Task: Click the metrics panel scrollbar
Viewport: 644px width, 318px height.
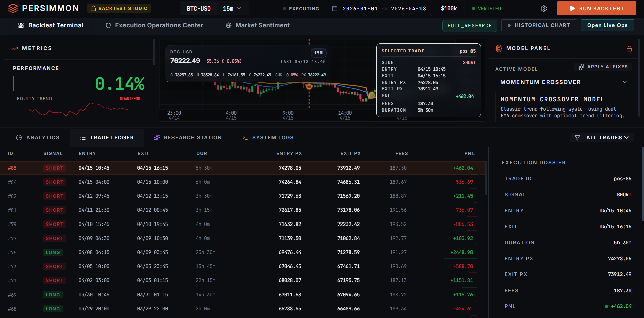Action: 154,52
